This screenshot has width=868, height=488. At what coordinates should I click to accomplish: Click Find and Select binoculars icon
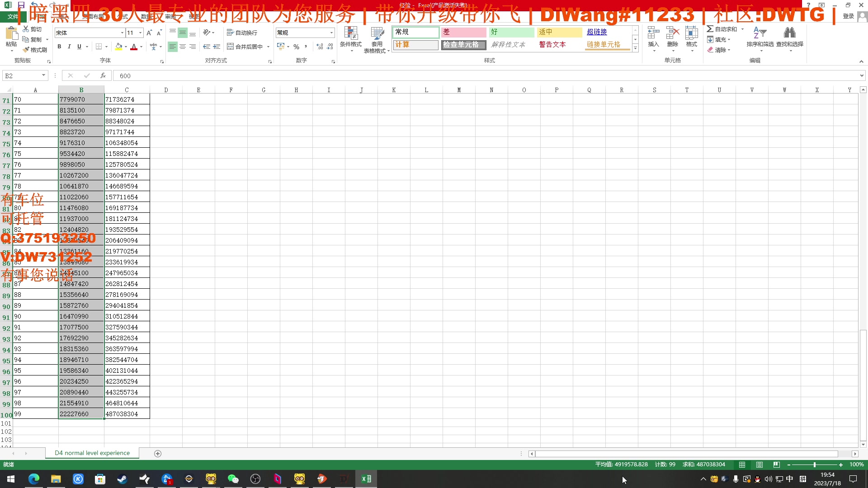click(789, 33)
